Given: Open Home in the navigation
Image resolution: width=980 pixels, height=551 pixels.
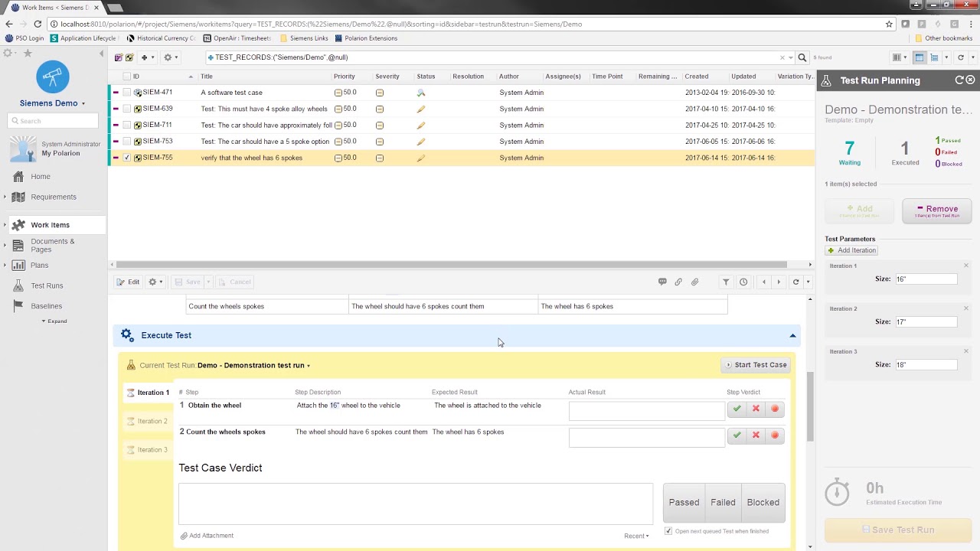Looking at the screenshot, I should (41, 177).
